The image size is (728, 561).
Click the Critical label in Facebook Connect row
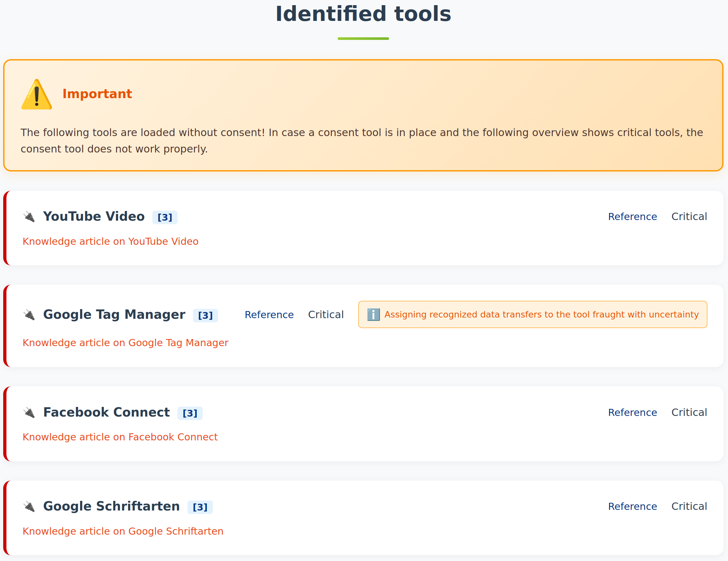point(689,413)
